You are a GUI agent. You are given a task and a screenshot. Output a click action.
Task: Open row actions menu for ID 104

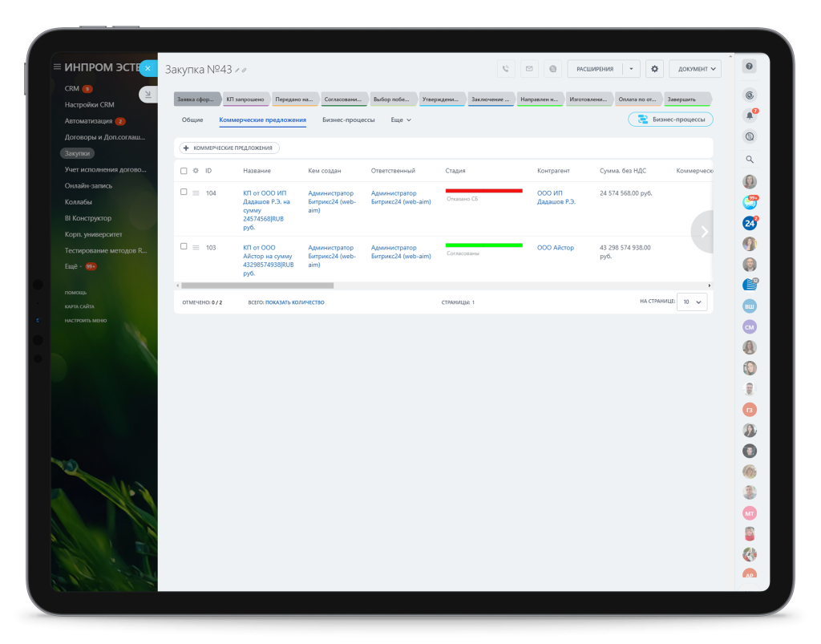click(196, 193)
